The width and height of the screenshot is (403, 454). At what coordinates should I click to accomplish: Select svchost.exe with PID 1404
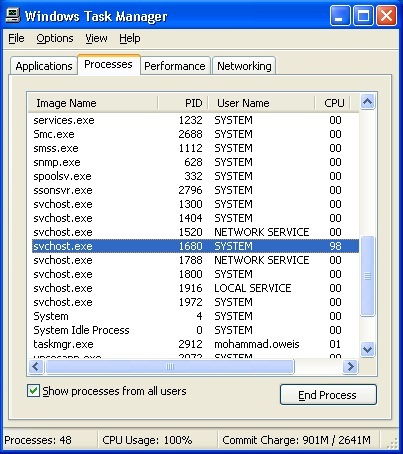click(x=195, y=218)
